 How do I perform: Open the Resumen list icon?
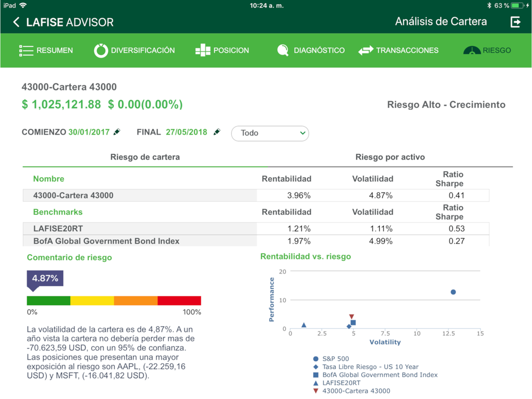click(26, 51)
